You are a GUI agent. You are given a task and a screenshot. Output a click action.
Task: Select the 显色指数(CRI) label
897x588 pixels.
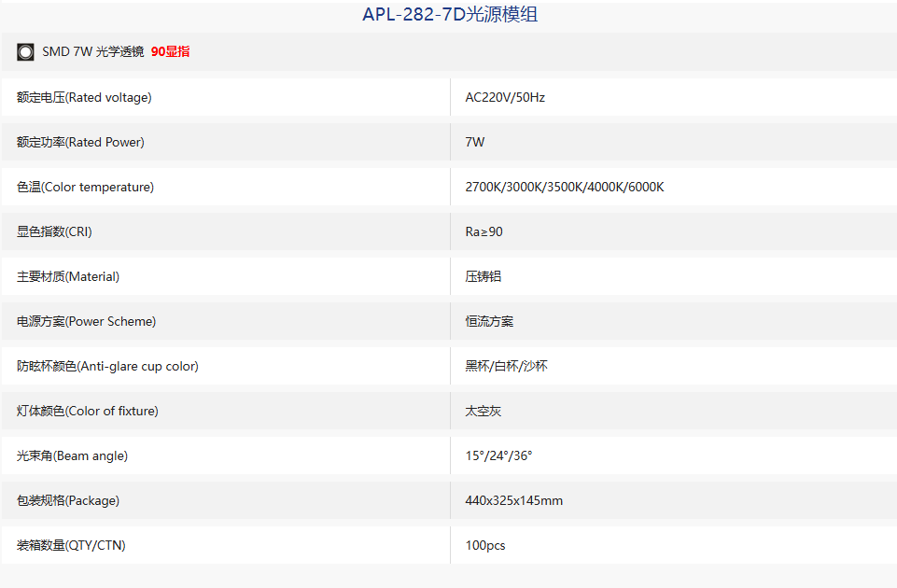54,231
